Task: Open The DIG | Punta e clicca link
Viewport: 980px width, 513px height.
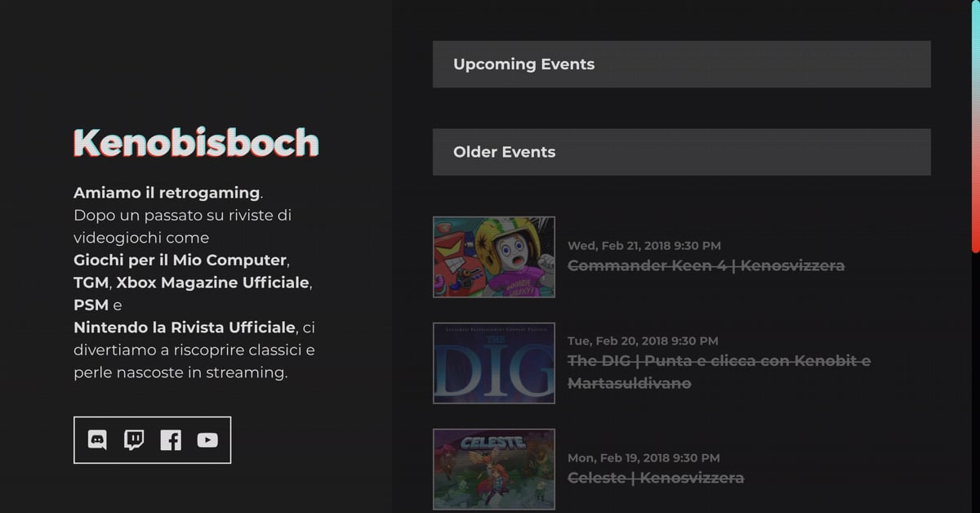Action: pos(719,372)
